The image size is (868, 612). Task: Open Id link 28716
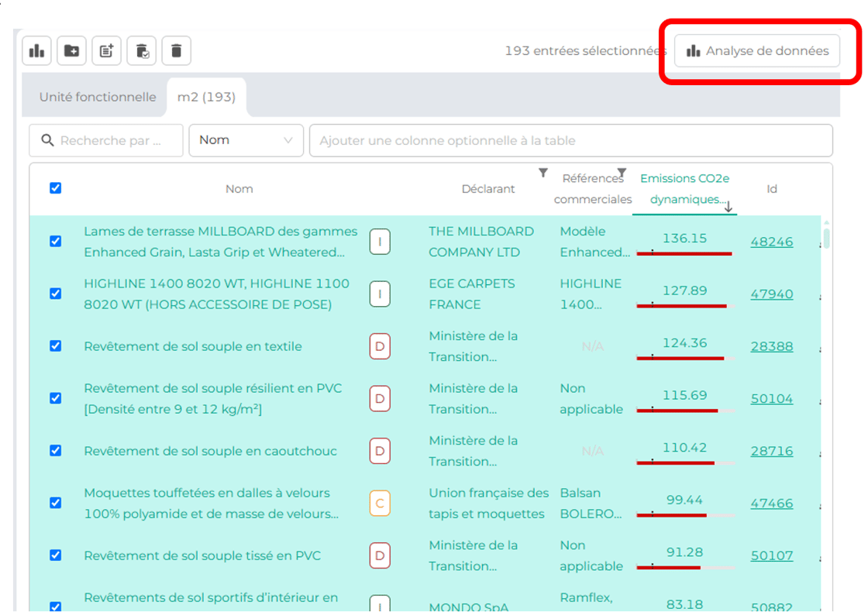click(x=772, y=451)
